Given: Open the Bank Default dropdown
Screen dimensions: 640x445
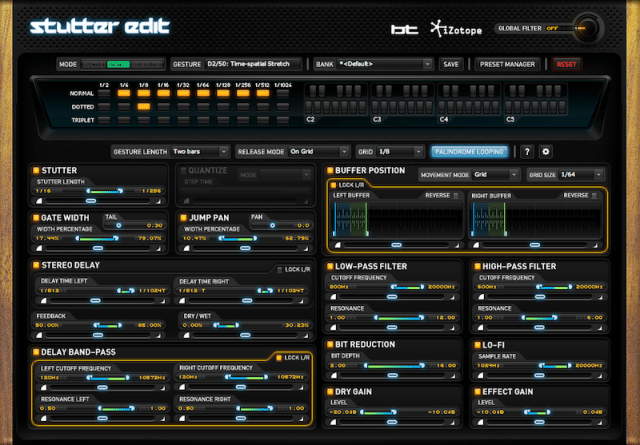Looking at the screenshot, I should (x=384, y=64).
